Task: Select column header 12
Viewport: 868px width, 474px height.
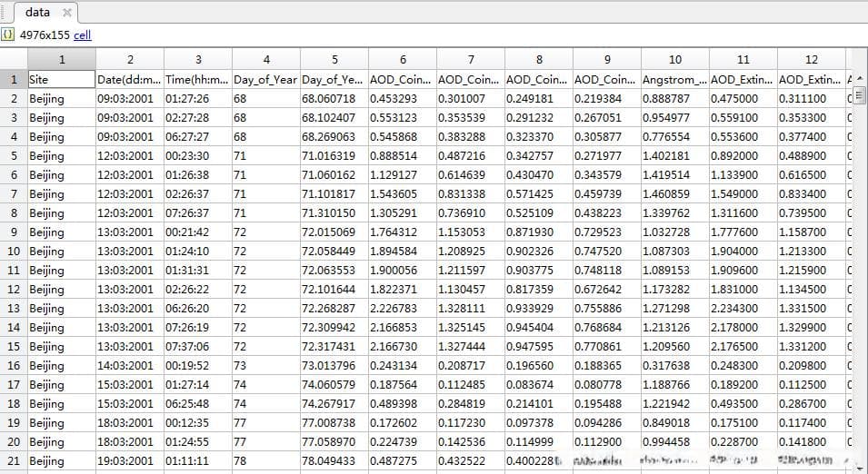Action: [x=812, y=59]
